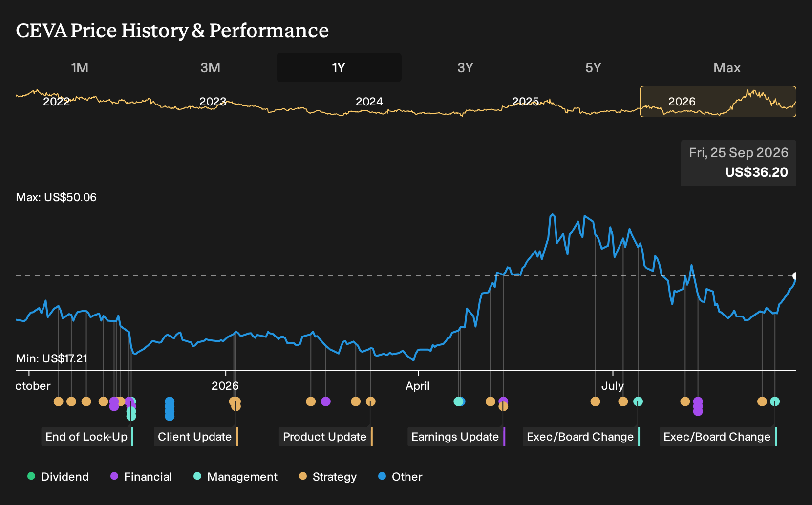Viewport: 812px width, 505px height.
Task: Jump to 2022 in the overview chart
Action: [57, 102]
